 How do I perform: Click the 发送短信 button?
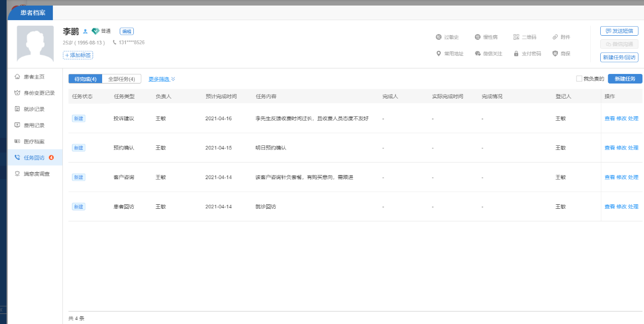click(x=619, y=31)
